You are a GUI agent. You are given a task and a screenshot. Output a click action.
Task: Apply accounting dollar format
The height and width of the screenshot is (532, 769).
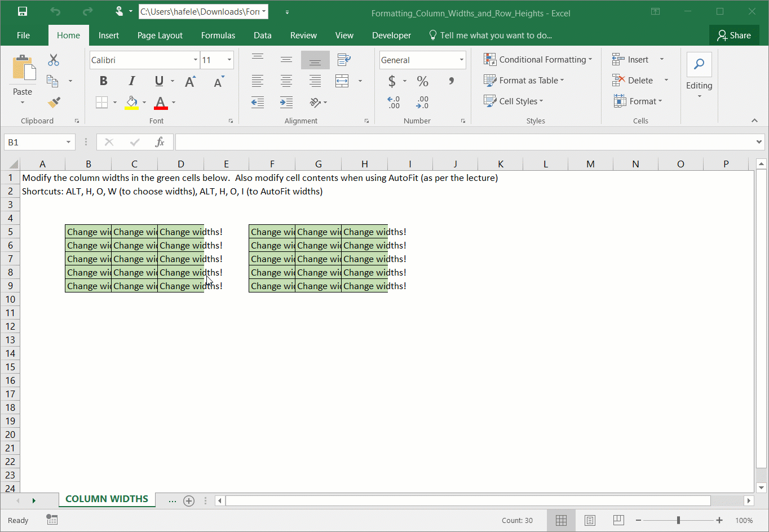tap(392, 81)
